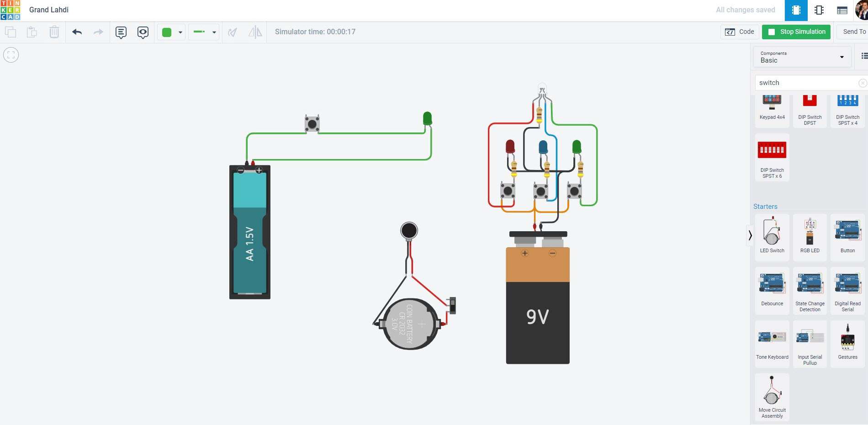Viewport: 868px width, 425px height.
Task: Click the green wire color swatch
Action: [x=167, y=32]
